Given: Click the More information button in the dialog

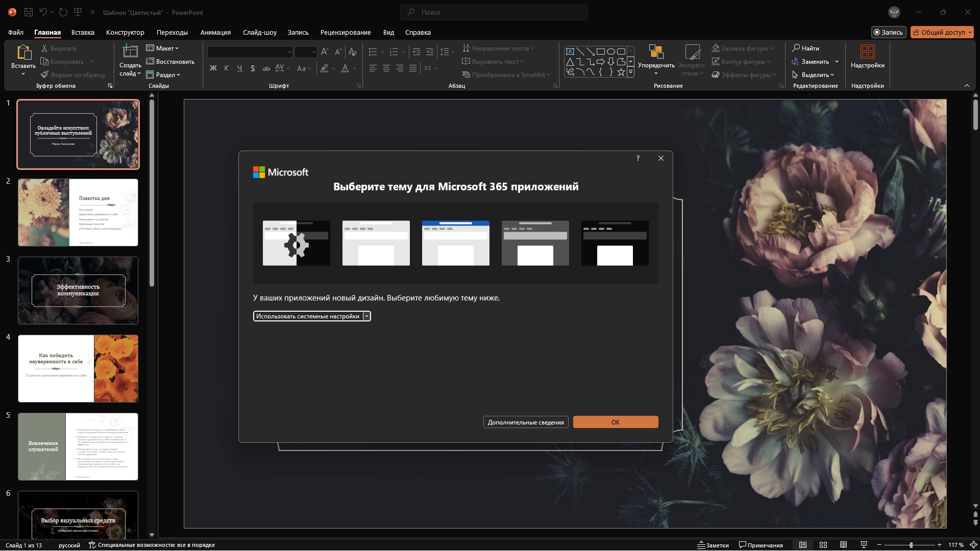Looking at the screenshot, I should 525,422.
